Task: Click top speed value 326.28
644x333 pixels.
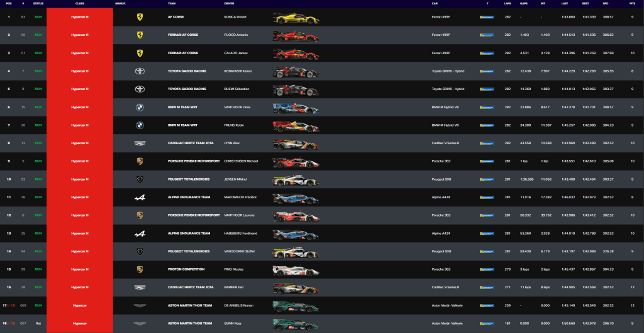Action: pyautogui.click(x=608, y=251)
